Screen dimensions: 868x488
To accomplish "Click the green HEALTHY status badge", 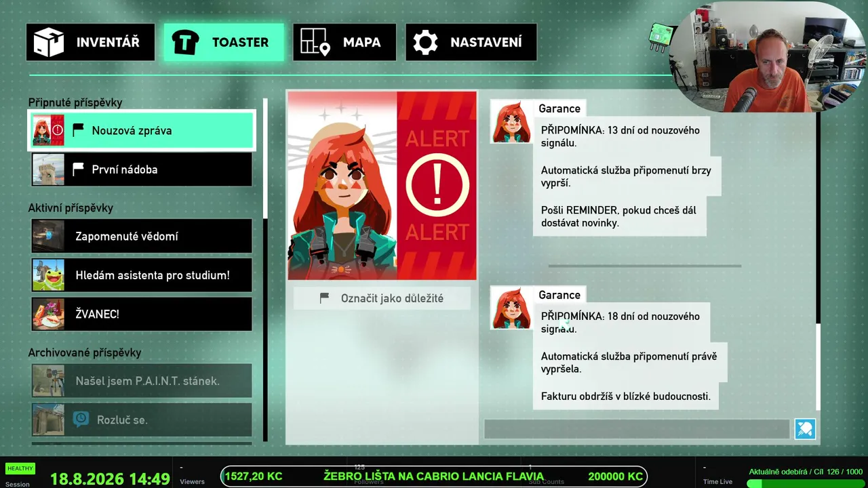I will point(20,468).
